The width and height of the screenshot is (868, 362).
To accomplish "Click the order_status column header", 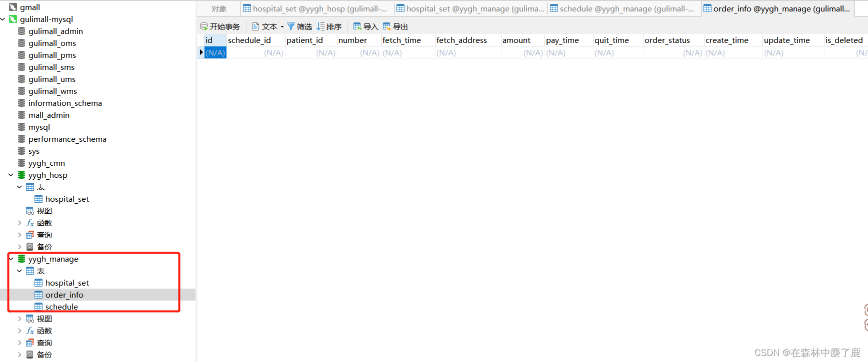I will 673,40.
